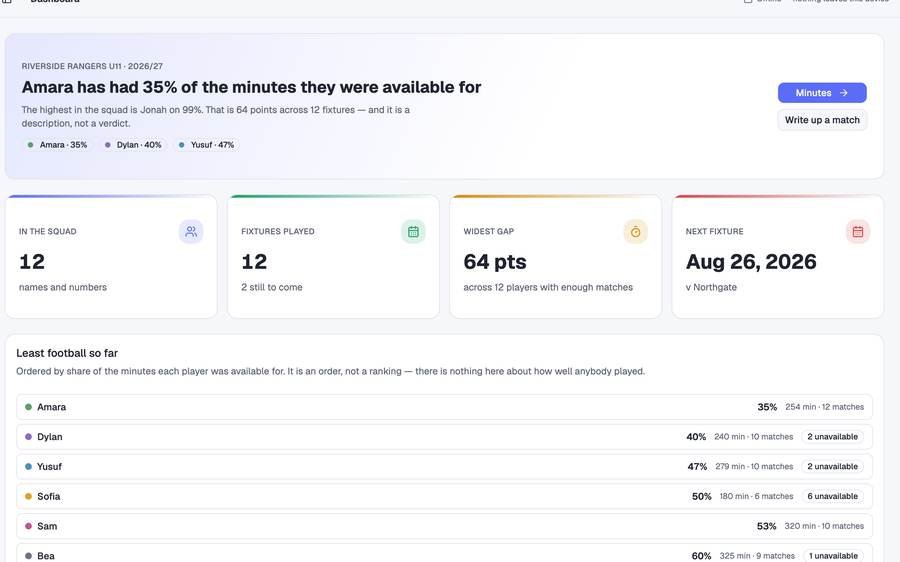
Task: Click the arrow icon on Minutes button
Action: (843, 92)
